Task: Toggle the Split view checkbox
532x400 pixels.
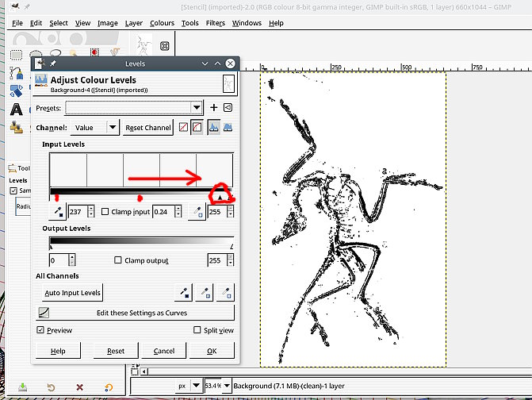Action: (x=197, y=330)
